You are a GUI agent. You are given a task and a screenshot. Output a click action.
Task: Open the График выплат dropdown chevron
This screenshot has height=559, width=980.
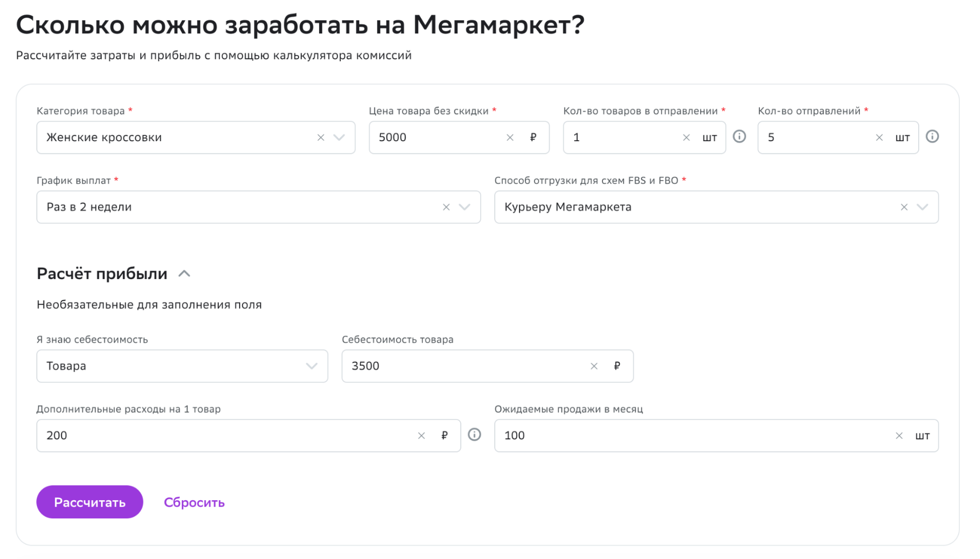(464, 207)
